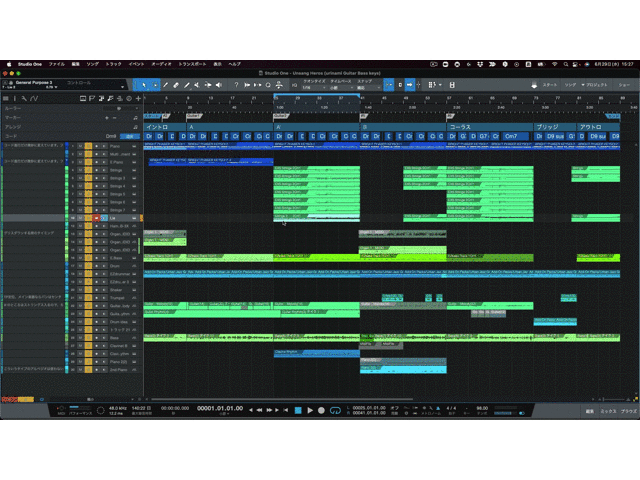The height and width of the screenshot is (480, 640).
Task: Click the Stop button in transport
Action: (x=297, y=411)
